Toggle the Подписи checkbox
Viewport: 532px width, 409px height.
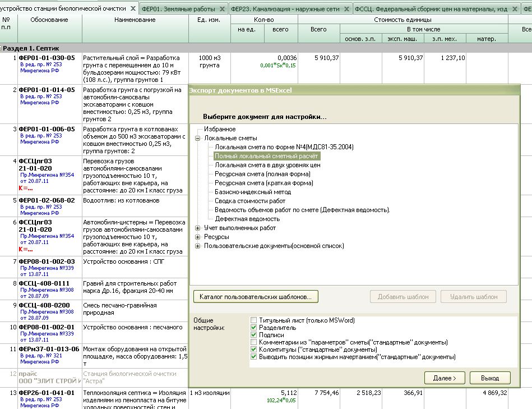click(x=253, y=335)
